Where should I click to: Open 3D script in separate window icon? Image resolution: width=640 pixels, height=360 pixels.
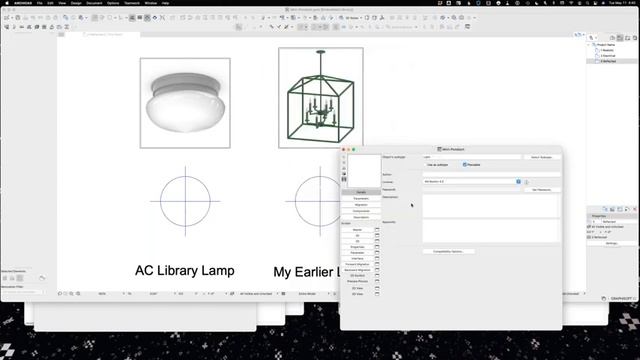tap(377, 241)
